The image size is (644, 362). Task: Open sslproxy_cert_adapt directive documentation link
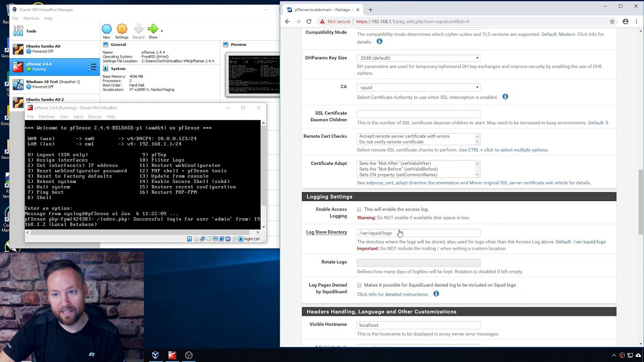412,183
